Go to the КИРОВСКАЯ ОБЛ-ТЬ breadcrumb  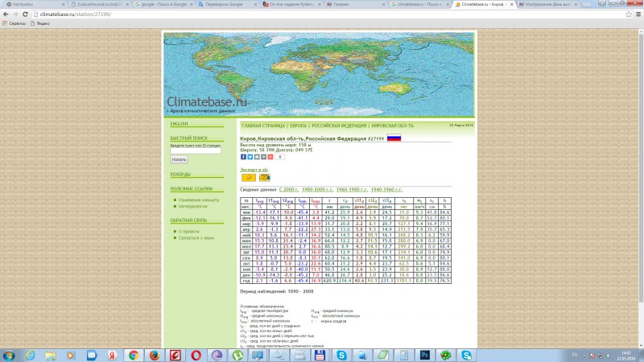point(393,125)
